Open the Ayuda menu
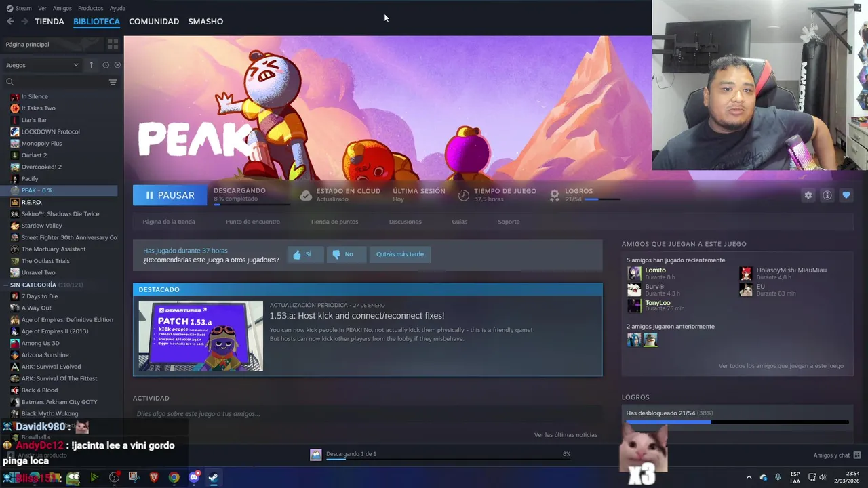The width and height of the screenshot is (868, 488). point(117,8)
